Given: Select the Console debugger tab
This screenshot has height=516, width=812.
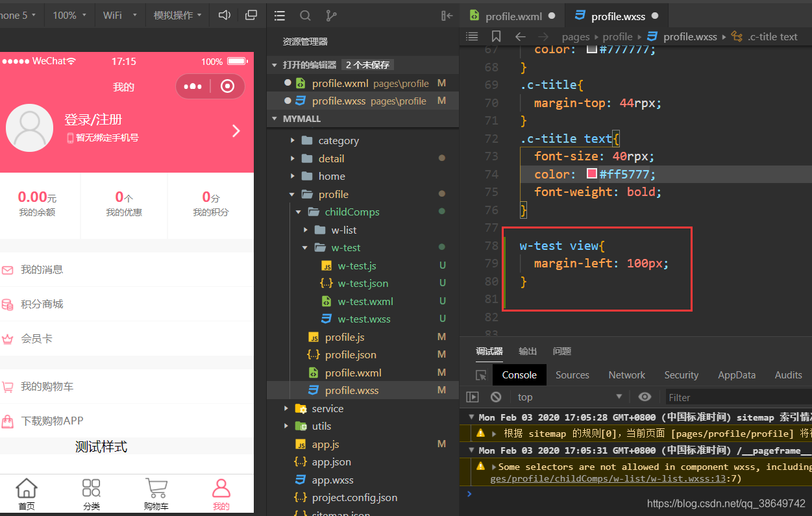Looking at the screenshot, I should pos(519,375).
